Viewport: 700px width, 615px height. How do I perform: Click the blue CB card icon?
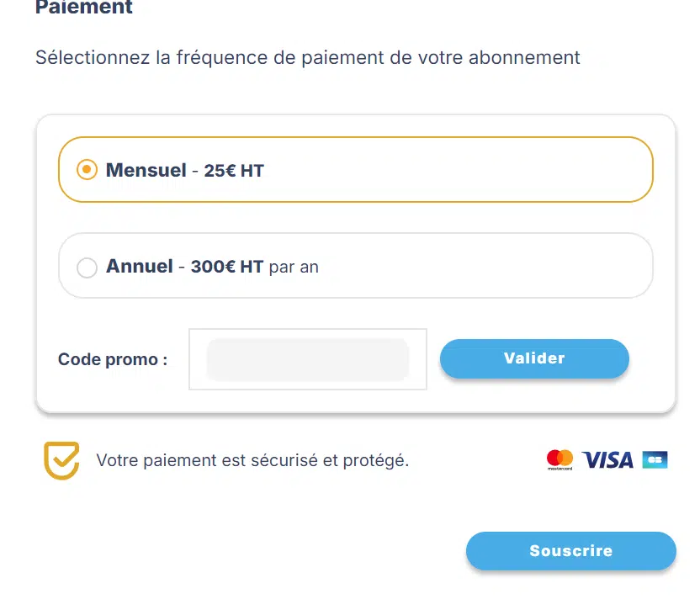tap(655, 459)
